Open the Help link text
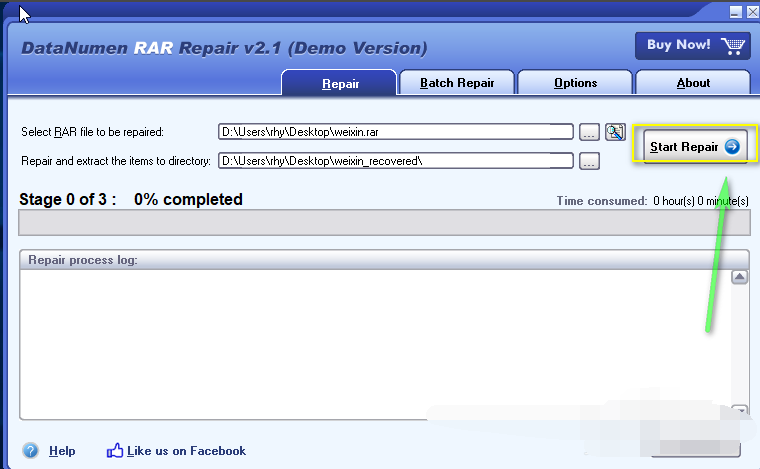The height and width of the screenshot is (469, 760). click(x=62, y=451)
